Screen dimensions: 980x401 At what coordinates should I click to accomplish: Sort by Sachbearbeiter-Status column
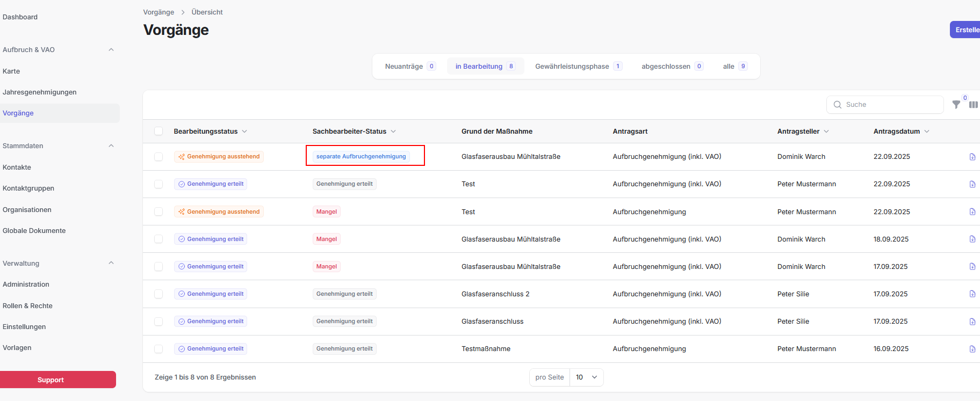[354, 131]
